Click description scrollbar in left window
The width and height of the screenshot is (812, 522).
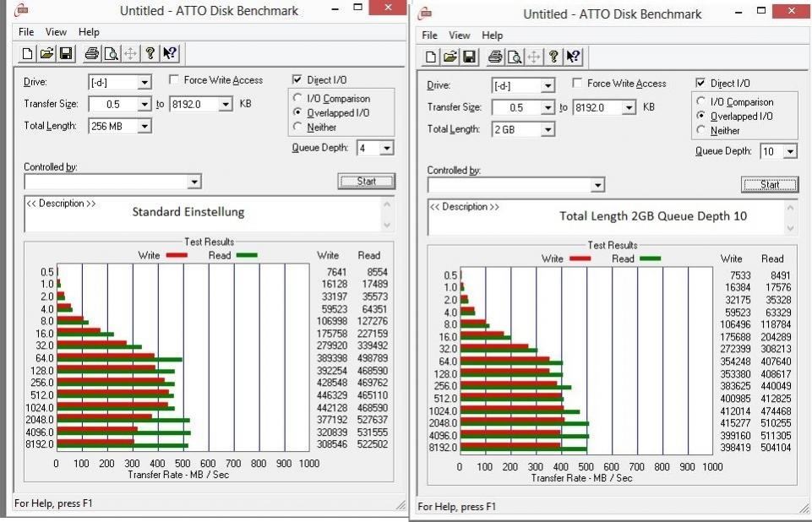[387, 214]
